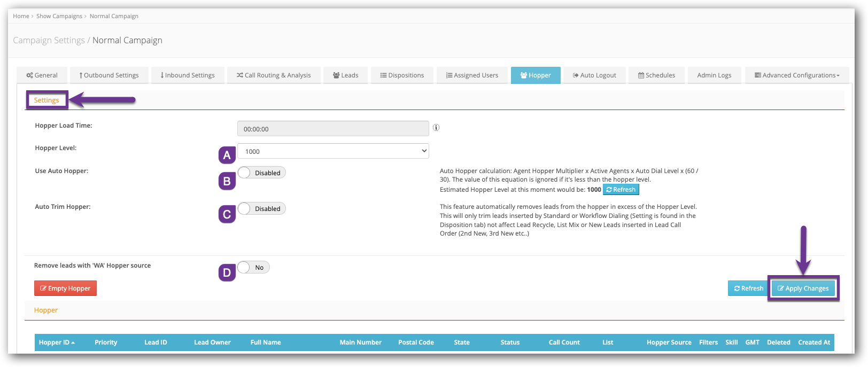Expand the Advanced Configurations dropdown
868x367 pixels.
797,75
